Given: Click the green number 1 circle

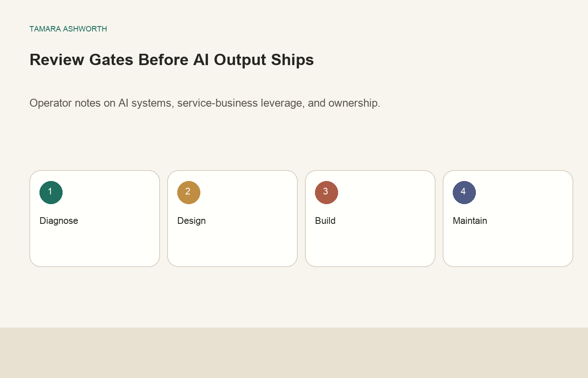Looking at the screenshot, I should coord(51,192).
